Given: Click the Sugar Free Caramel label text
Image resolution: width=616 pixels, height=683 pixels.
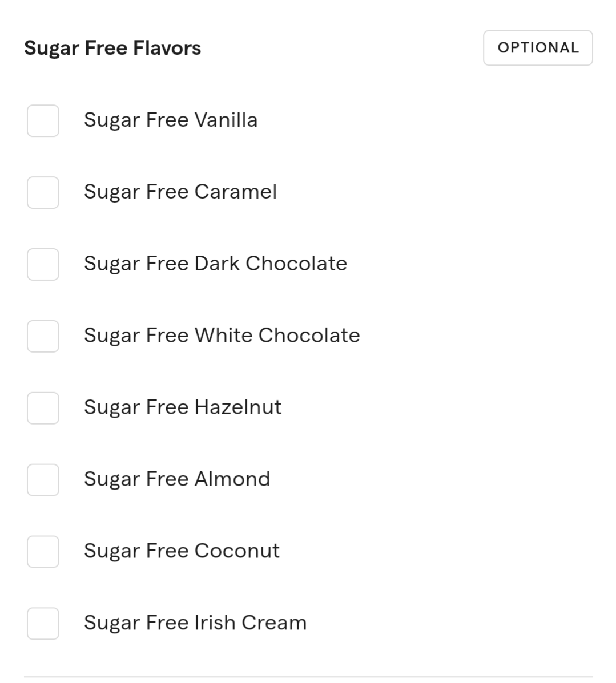Looking at the screenshot, I should click(180, 192).
